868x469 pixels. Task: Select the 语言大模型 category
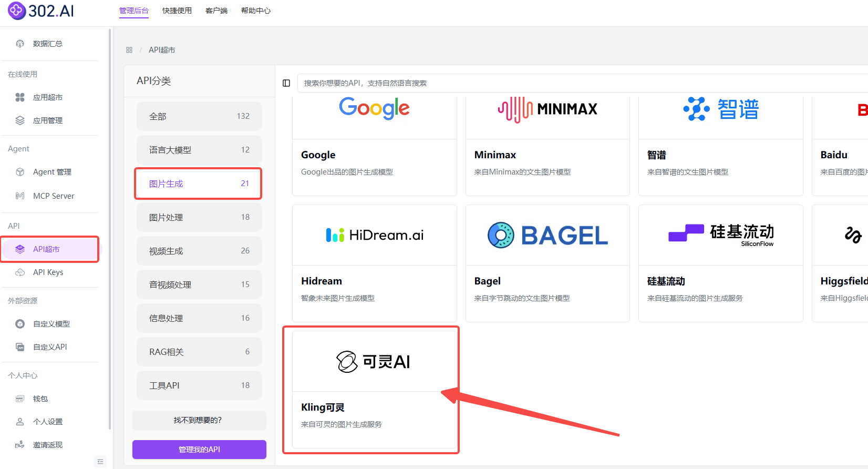199,150
